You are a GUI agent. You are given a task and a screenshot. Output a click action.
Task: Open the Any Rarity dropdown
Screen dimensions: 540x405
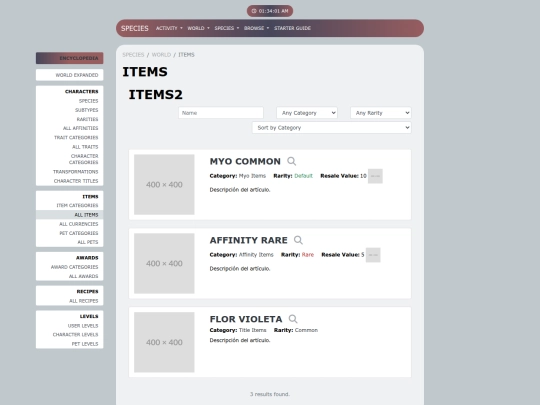[x=381, y=113]
